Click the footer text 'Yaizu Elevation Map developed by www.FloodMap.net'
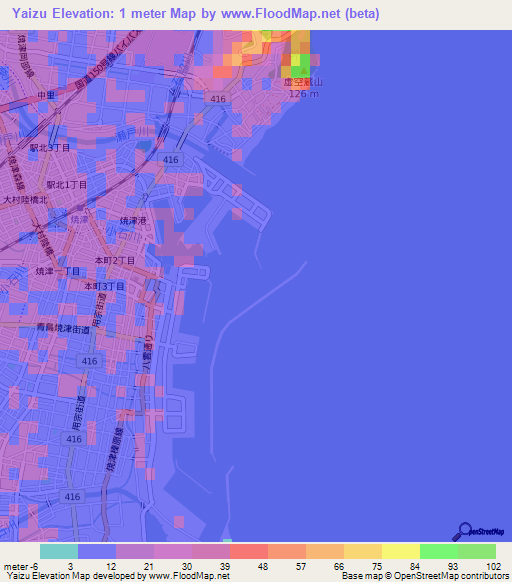Screen dimensions: 512x582 click(118, 576)
